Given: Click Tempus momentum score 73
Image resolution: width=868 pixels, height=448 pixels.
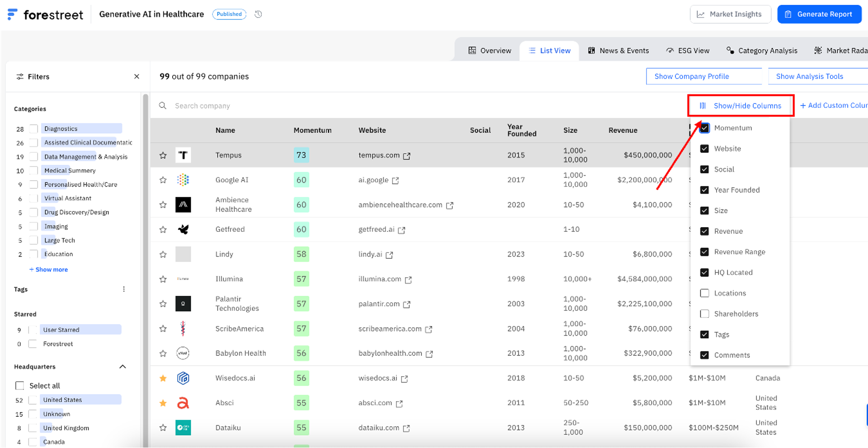Looking at the screenshot, I should 301,155.
